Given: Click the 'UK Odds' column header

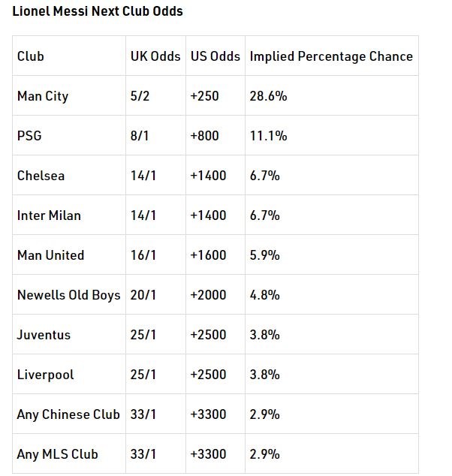Looking at the screenshot, I should click(155, 56).
